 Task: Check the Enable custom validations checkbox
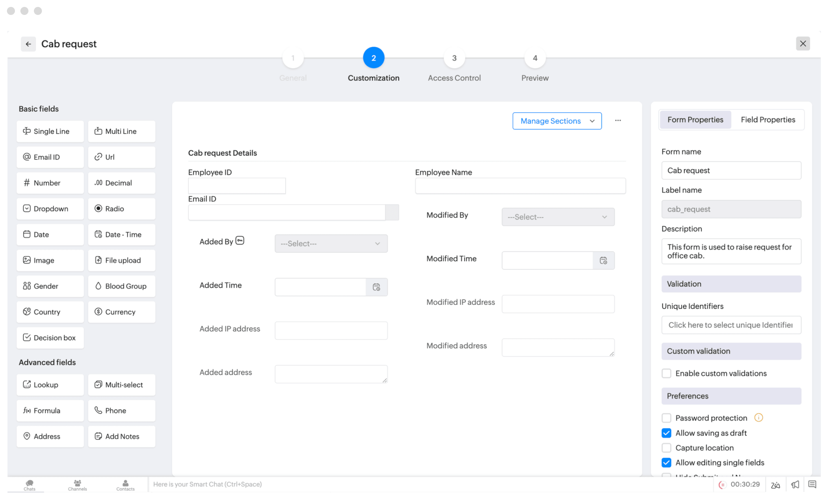coord(667,373)
